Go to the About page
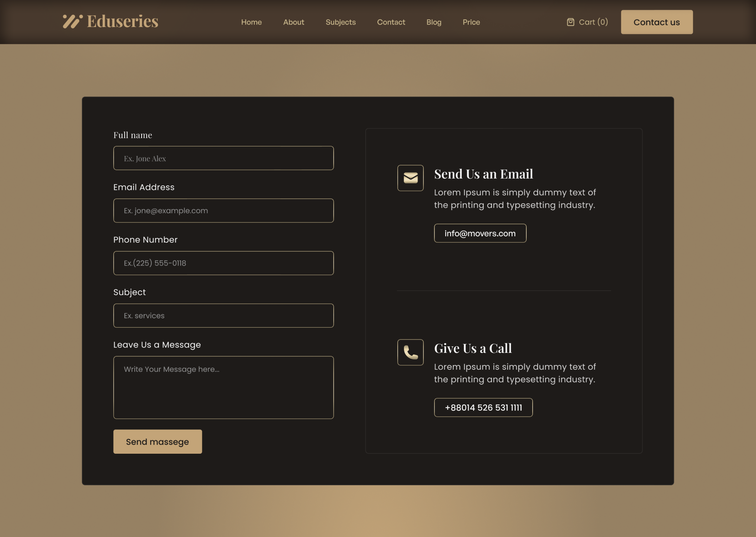The height and width of the screenshot is (537, 756). point(293,22)
